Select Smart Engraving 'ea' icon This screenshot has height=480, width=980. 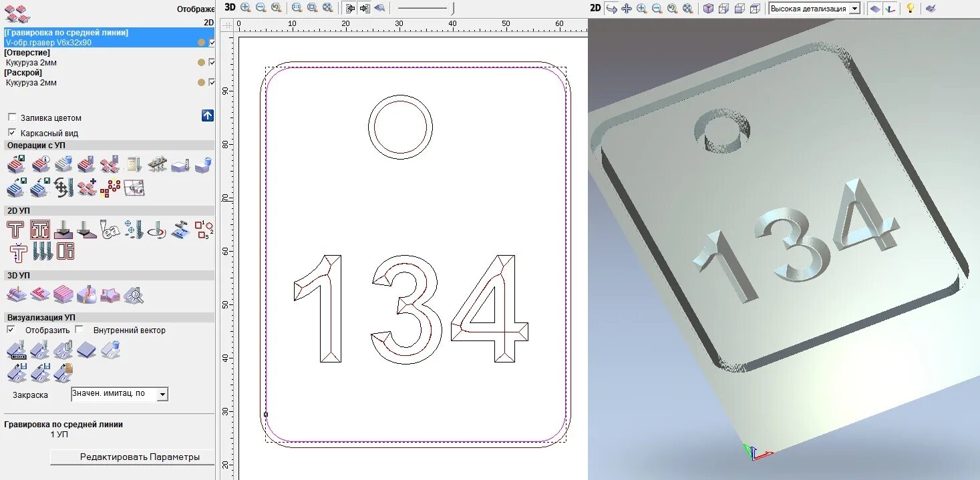coord(110,230)
